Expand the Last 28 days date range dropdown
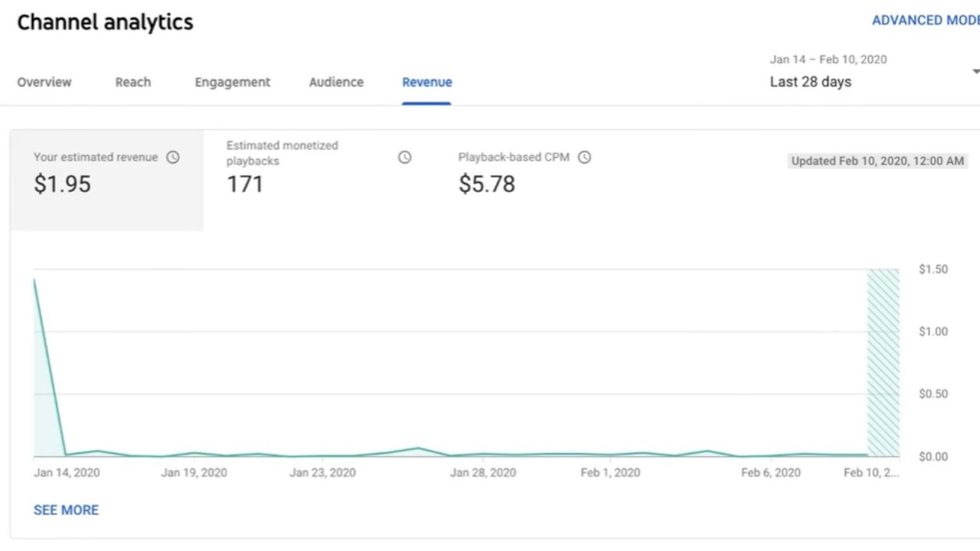 [x=810, y=81]
